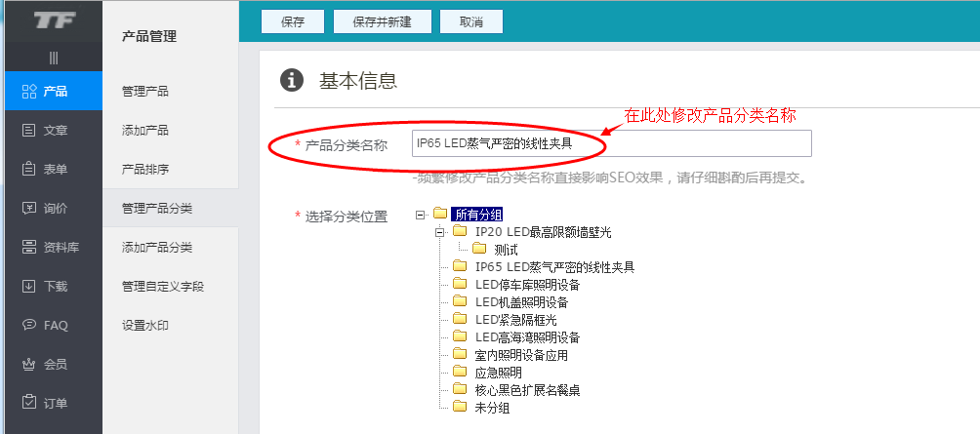Open 添加产品分类 menu item
980x434 pixels.
[x=157, y=247]
